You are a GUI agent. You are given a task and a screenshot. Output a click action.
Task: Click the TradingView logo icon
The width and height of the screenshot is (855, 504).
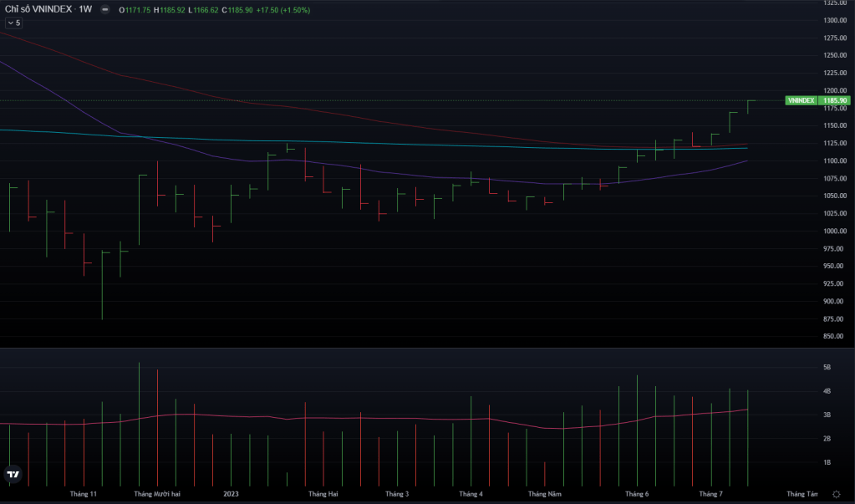pyautogui.click(x=13, y=475)
